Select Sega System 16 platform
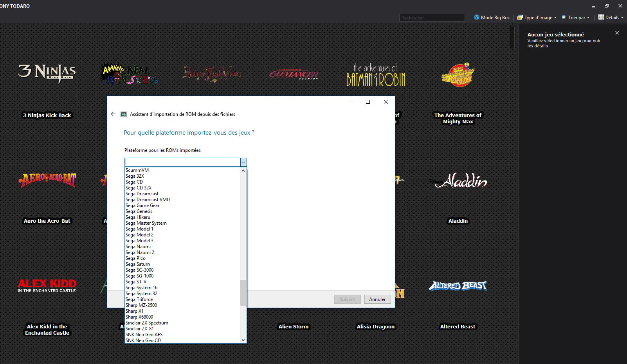Screen dimensions: 627x364 182,288
